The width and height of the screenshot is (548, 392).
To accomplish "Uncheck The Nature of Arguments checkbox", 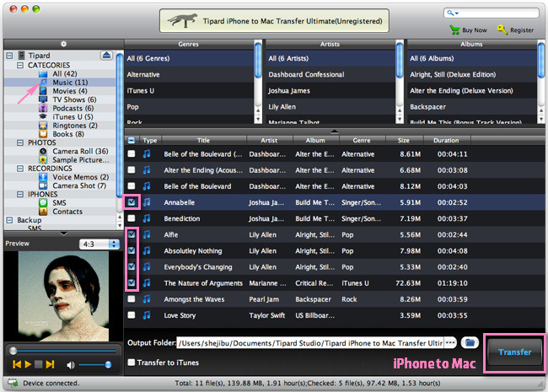I will pos(132,282).
